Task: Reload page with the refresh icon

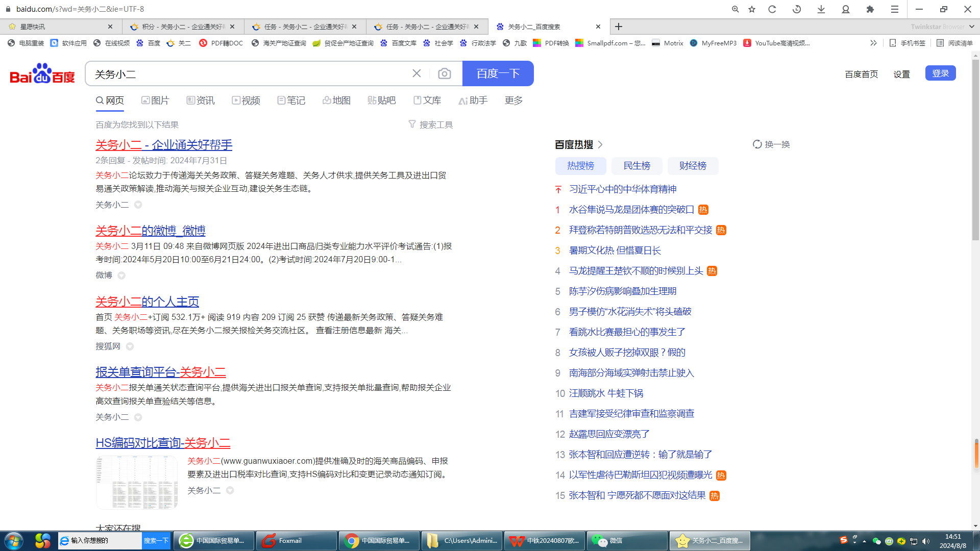Action: 772,9
